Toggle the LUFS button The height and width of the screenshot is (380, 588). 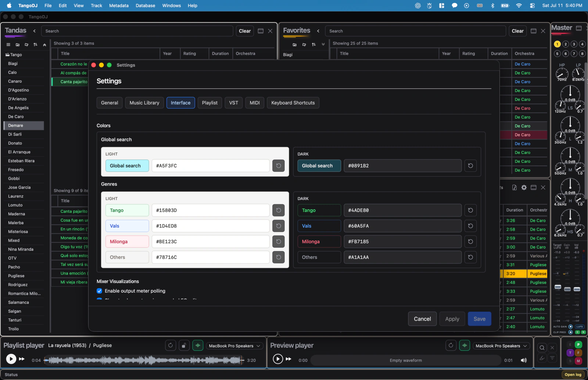[580, 327]
